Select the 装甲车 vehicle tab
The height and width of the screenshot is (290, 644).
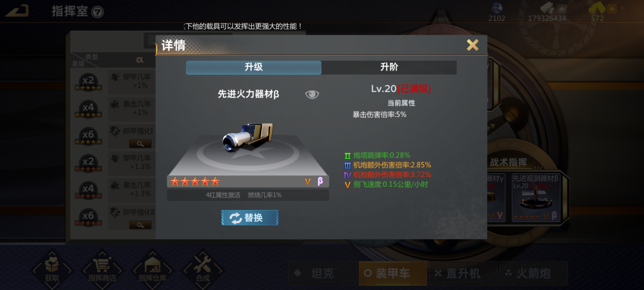[x=393, y=273]
